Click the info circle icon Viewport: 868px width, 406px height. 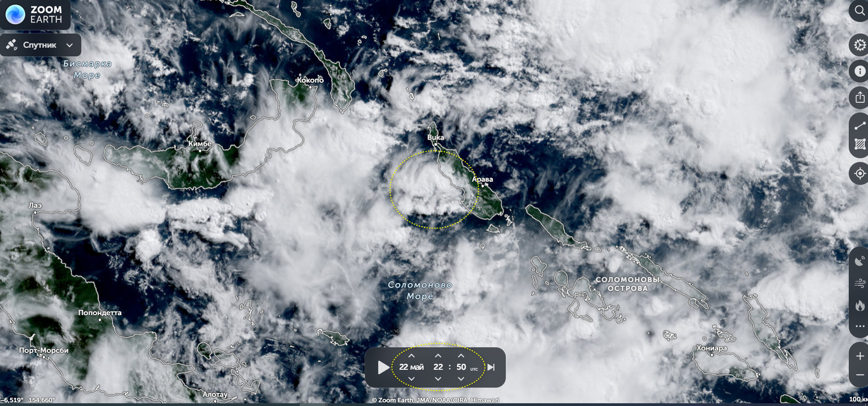pyautogui.click(x=859, y=71)
